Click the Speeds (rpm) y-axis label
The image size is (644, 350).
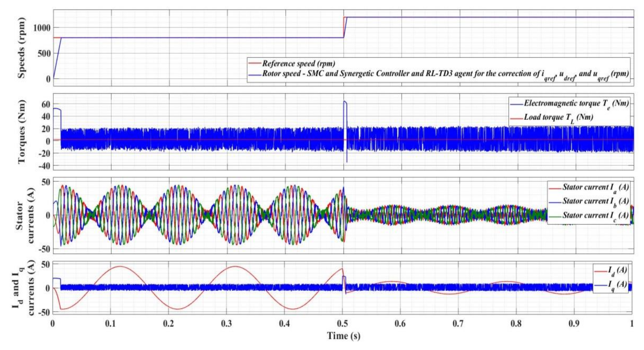point(22,48)
